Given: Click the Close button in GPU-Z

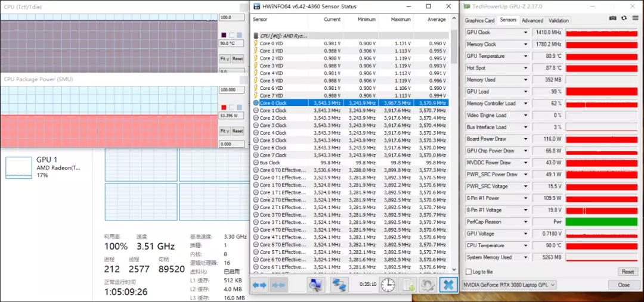Looking at the screenshot, I should tap(624, 285).
